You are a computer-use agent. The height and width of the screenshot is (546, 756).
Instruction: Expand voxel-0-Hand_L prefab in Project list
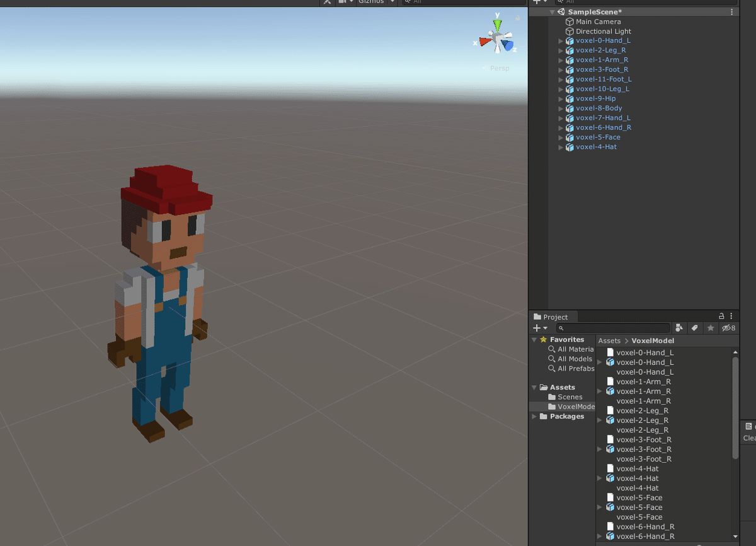click(x=600, y=363)
